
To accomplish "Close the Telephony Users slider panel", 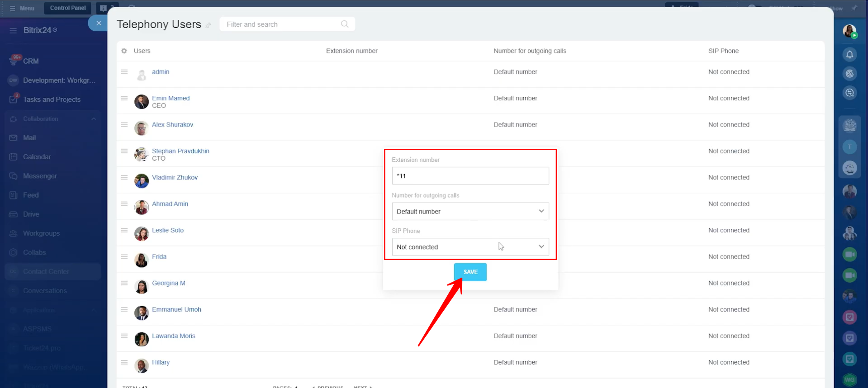I will coord(99,23).
